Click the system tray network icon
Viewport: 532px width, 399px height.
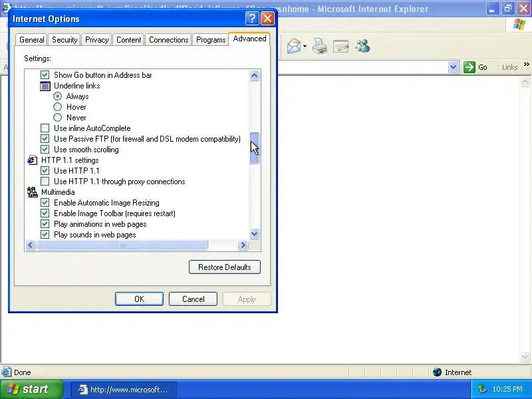(x=482, y=389)
